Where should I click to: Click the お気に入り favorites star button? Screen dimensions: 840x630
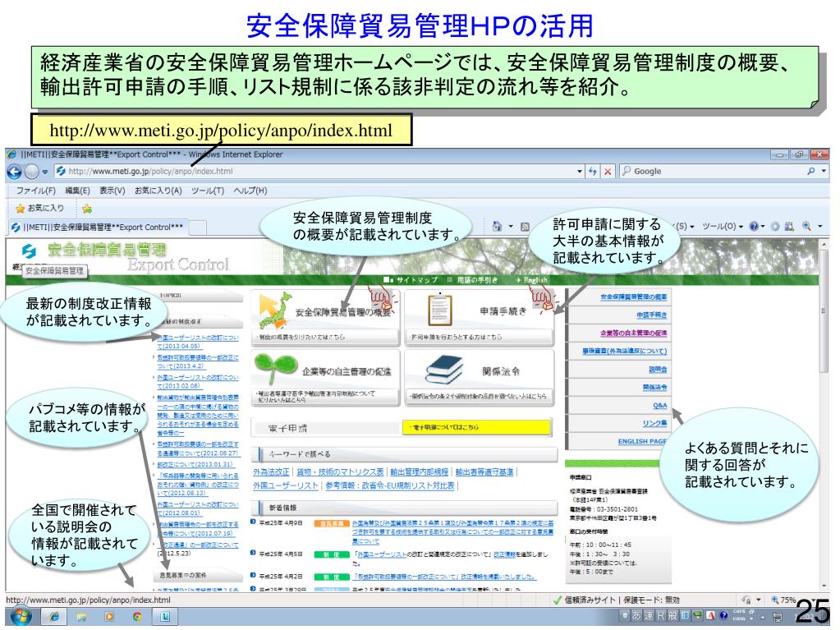tap(39, 209)
